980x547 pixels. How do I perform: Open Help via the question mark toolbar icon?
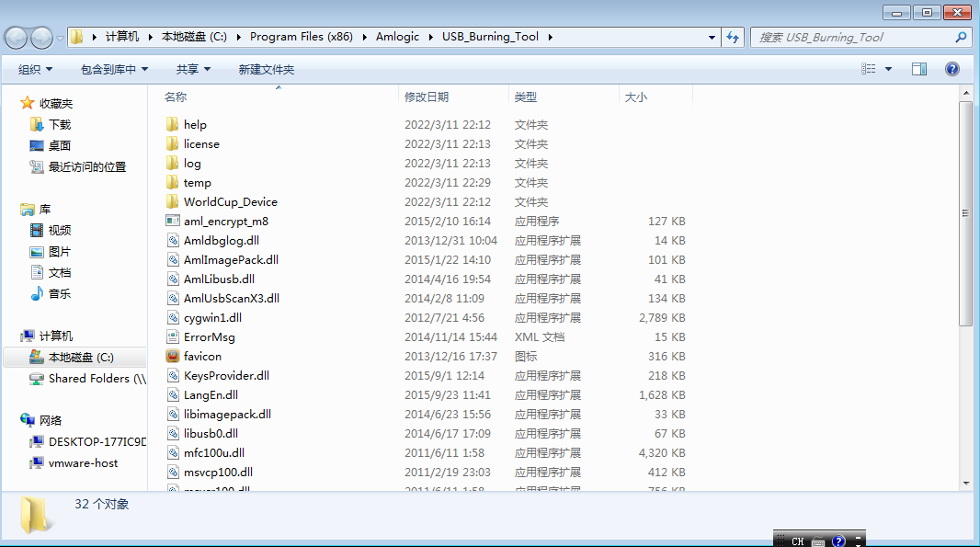952,69
